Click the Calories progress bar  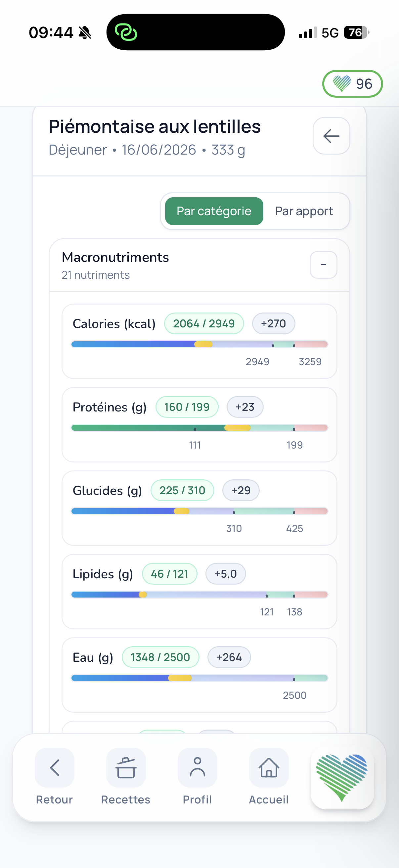coord(199,344)
